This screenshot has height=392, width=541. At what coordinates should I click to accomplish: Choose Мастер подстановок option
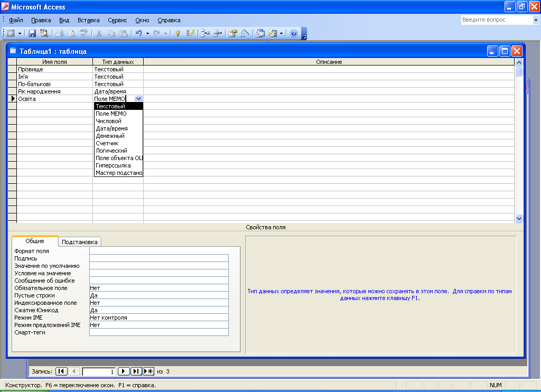pos(118,173)
